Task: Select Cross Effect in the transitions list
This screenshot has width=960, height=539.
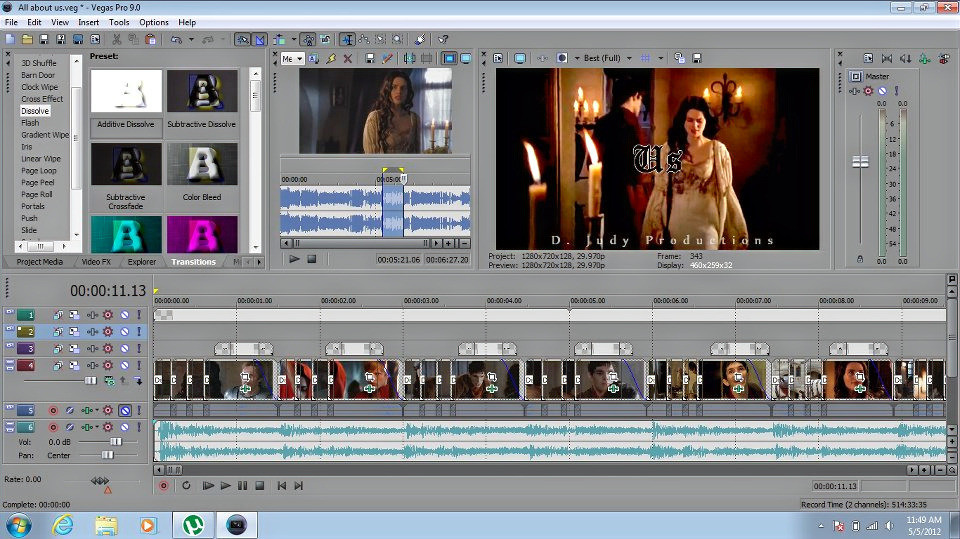Action: (x=42, y=99)
